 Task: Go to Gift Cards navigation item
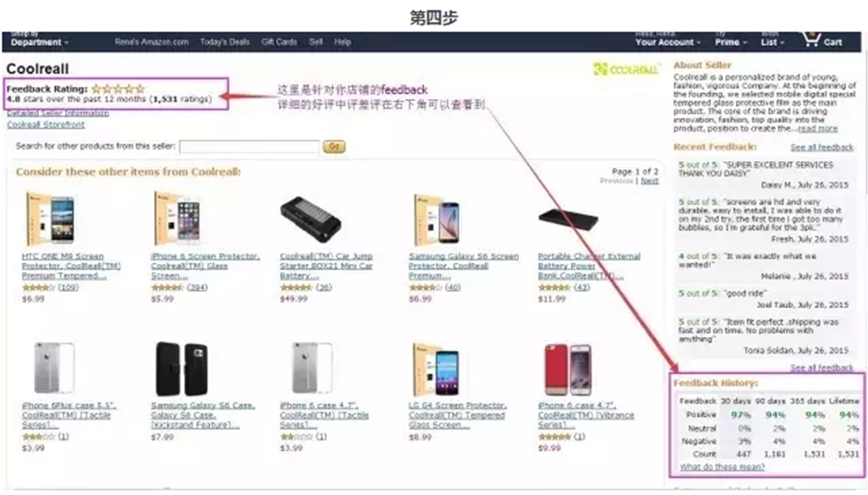point(279,42)
